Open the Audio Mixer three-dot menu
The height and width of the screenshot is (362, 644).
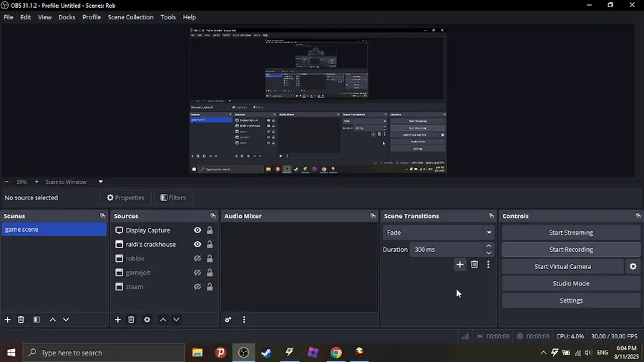[244, 320]
